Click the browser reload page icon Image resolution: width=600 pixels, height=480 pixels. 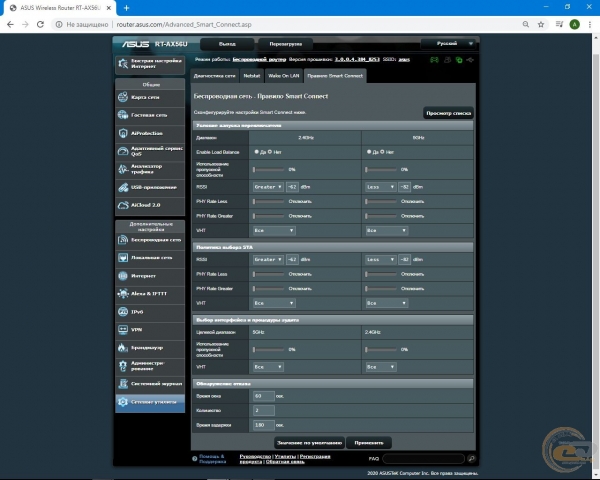[x=40, y=24]
